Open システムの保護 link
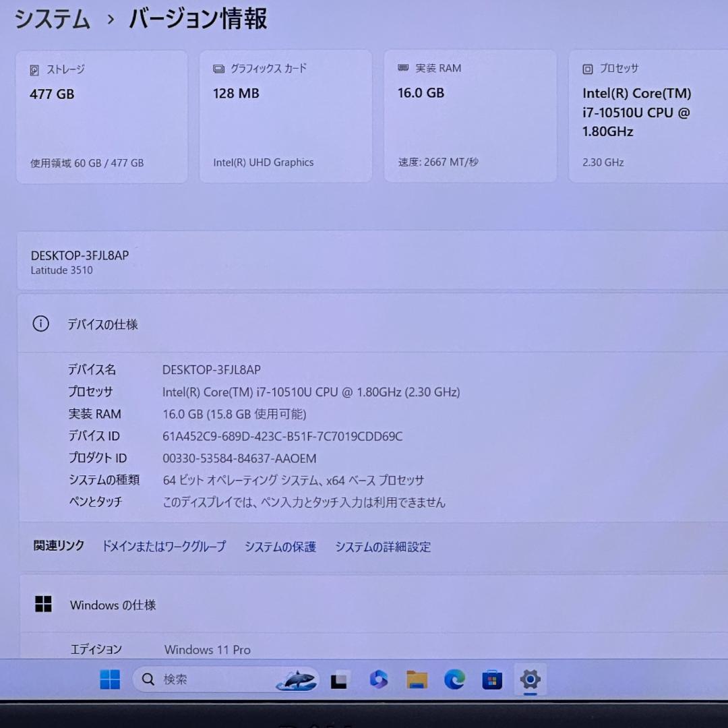 coord(280,547)
